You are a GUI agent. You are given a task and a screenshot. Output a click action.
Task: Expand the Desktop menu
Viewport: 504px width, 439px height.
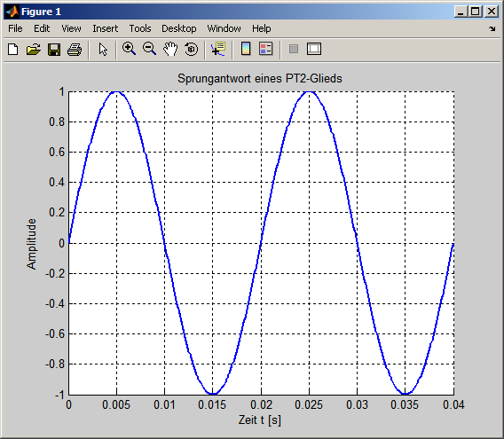click(x=179, y=28)
